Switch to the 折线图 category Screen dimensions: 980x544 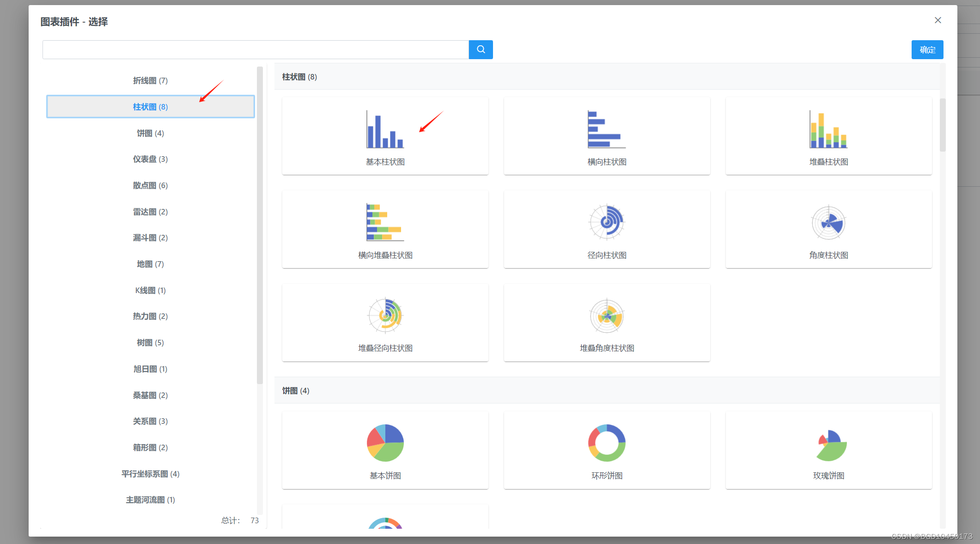pyautogui.click(x=150, y=80)
